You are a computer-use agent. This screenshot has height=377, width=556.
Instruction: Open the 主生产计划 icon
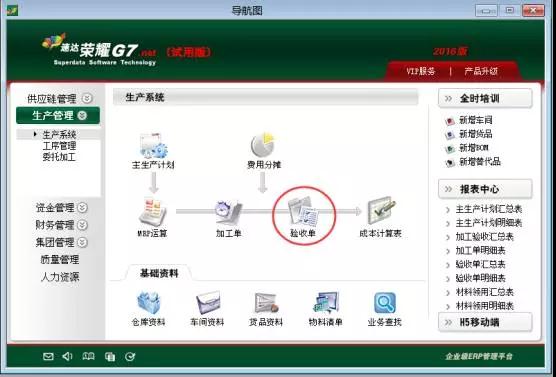point(154,146)
